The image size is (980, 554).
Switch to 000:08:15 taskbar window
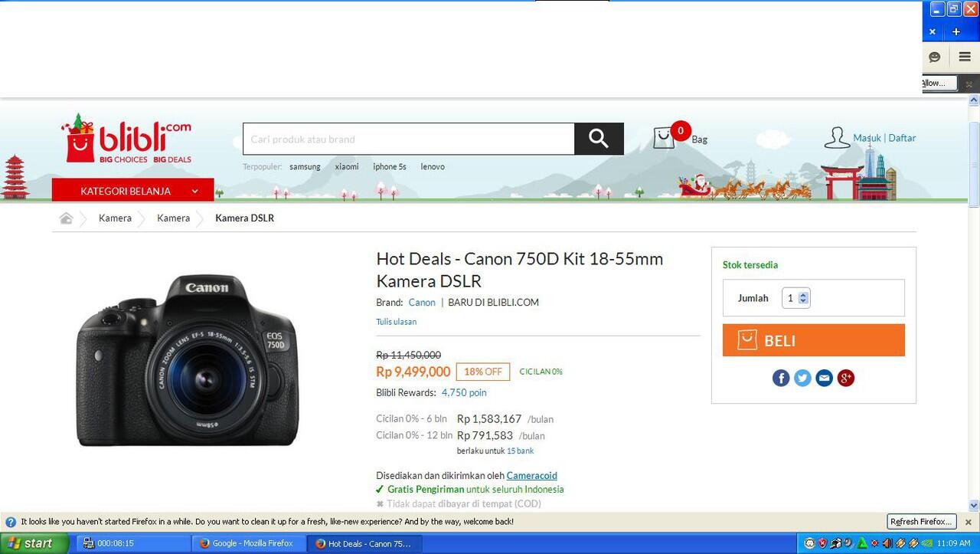pos(133,543)
